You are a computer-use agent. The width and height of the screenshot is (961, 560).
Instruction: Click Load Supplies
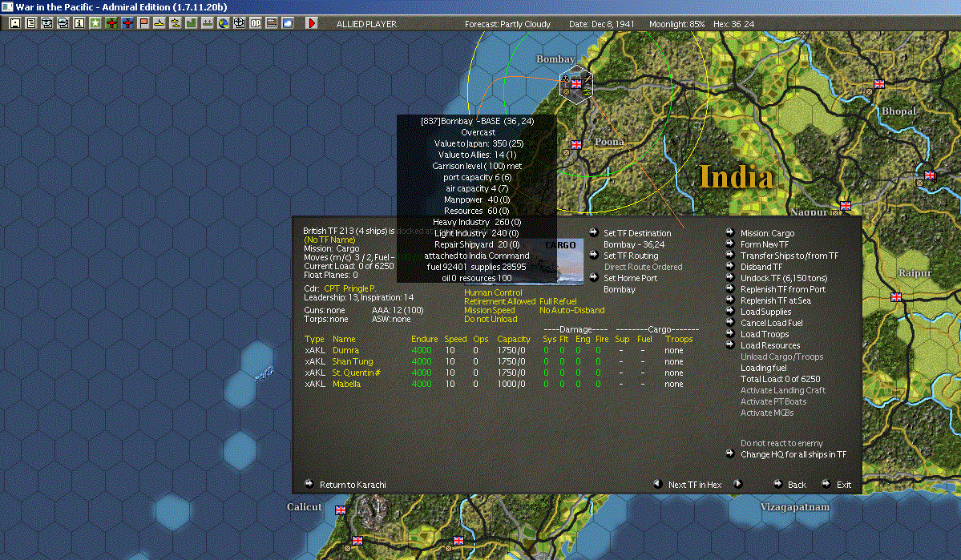765,312
